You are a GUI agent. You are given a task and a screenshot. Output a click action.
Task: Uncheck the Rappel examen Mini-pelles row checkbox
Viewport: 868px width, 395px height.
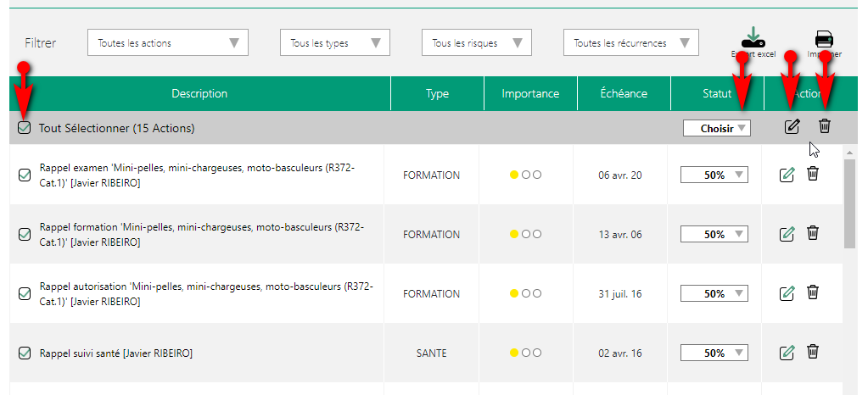coord(25,175)
